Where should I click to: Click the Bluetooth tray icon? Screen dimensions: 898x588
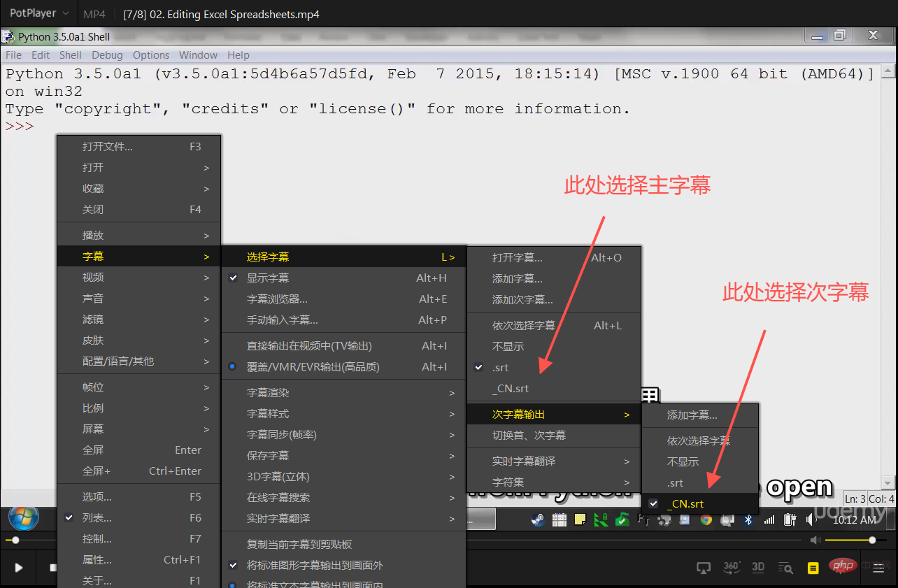click(748, 519)
